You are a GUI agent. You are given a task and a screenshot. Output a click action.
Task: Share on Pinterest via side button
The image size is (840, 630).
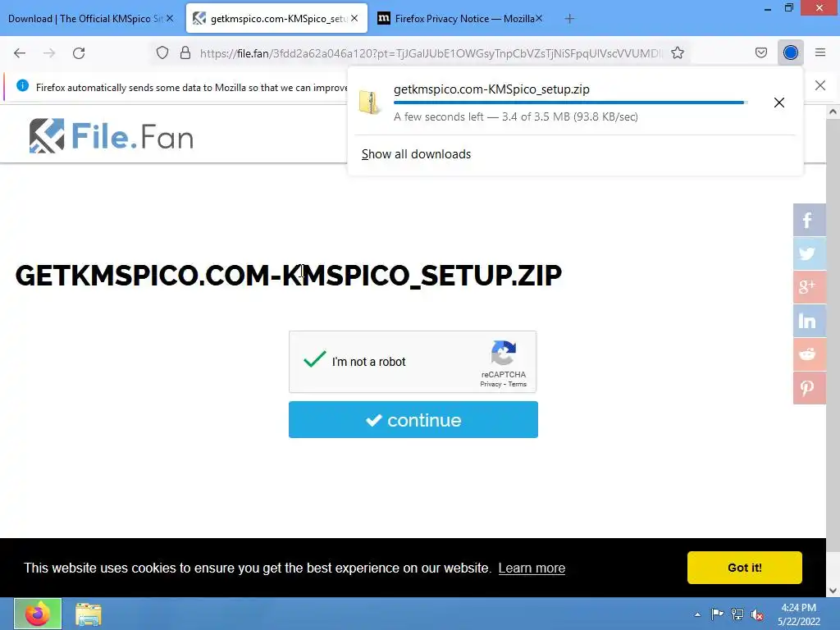(x=809, y=388)
